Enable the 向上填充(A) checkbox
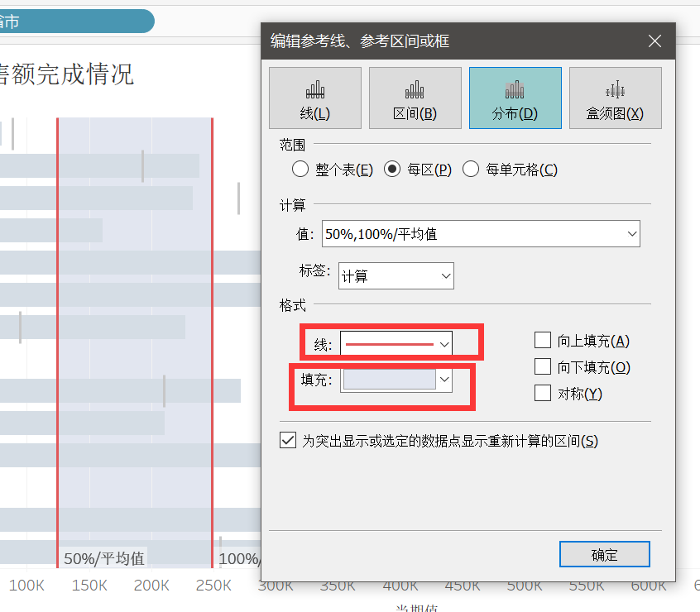 click(543, 340)
